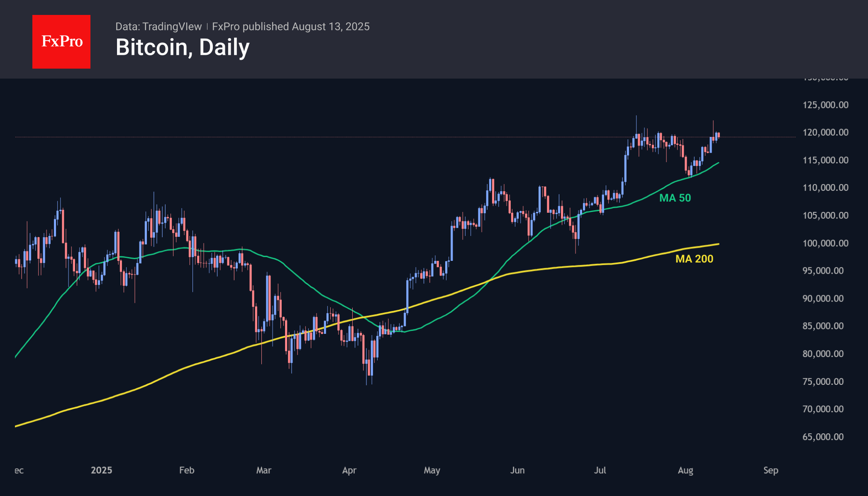Click the Jun marker on time axis

517,470
